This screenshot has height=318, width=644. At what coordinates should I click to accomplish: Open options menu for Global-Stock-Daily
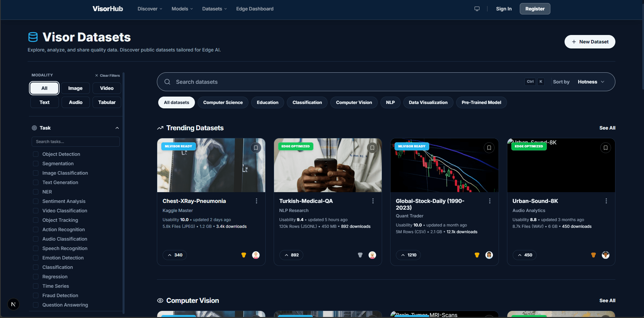pos(490,201)
